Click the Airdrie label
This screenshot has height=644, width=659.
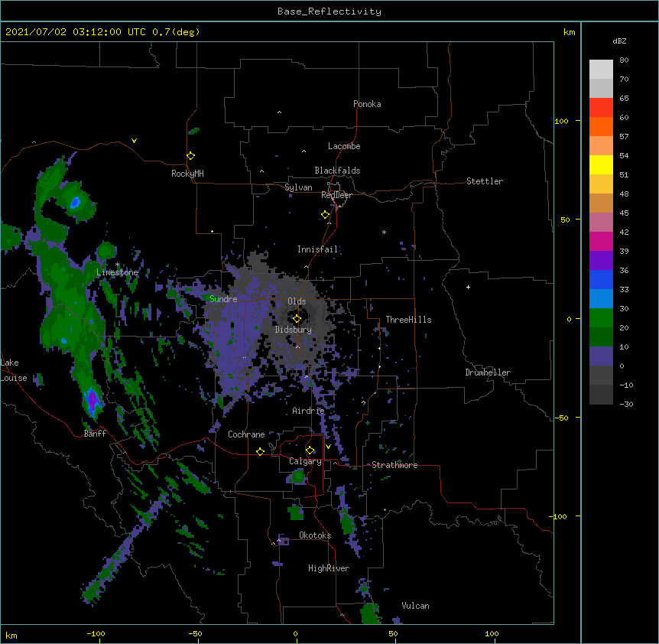308,411
